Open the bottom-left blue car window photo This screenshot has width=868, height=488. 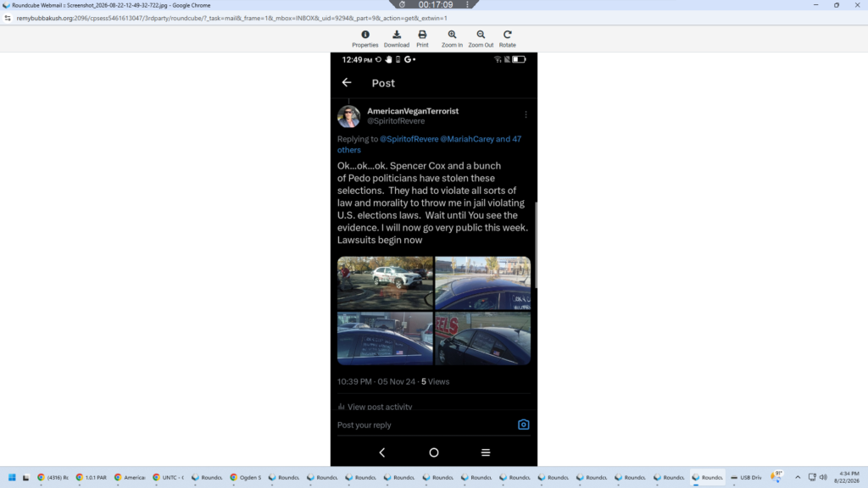(386, 338)
